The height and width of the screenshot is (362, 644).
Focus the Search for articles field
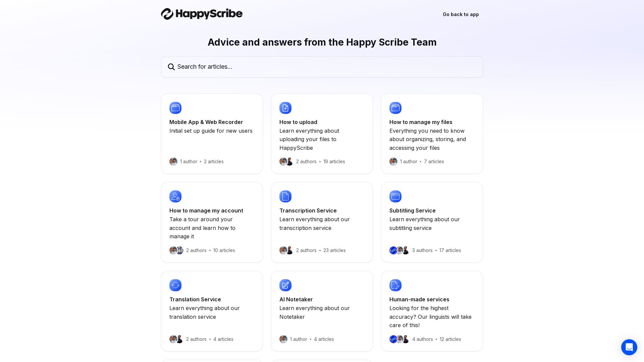pyautogui.click(x=322, y=67)
